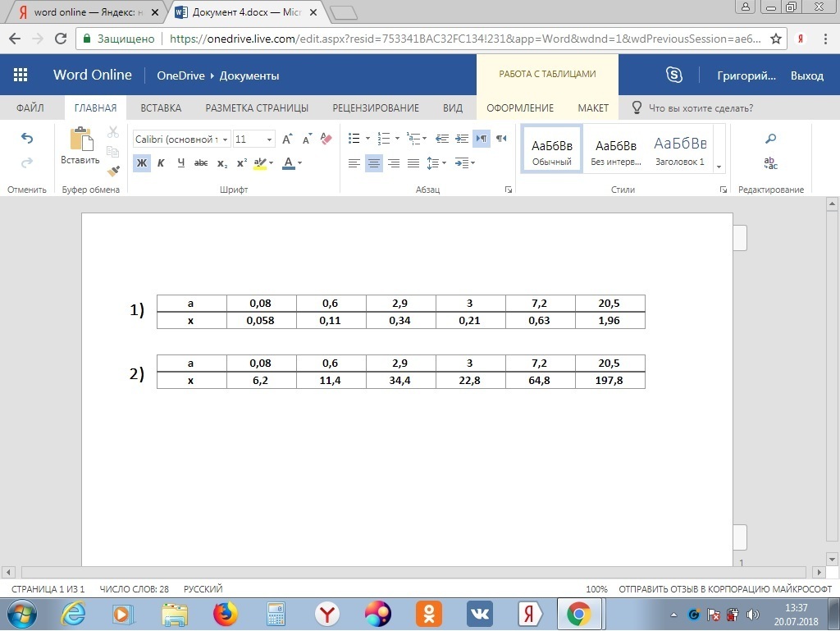
Task: Paste using the Вставить clipboard icon
Action: (81, 139)
